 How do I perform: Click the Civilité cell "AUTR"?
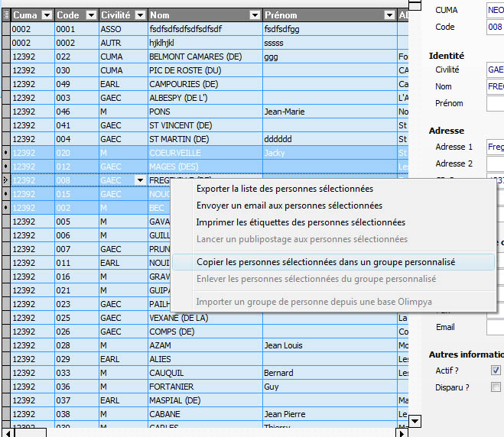pyautogui.click(x=123, y=43)
